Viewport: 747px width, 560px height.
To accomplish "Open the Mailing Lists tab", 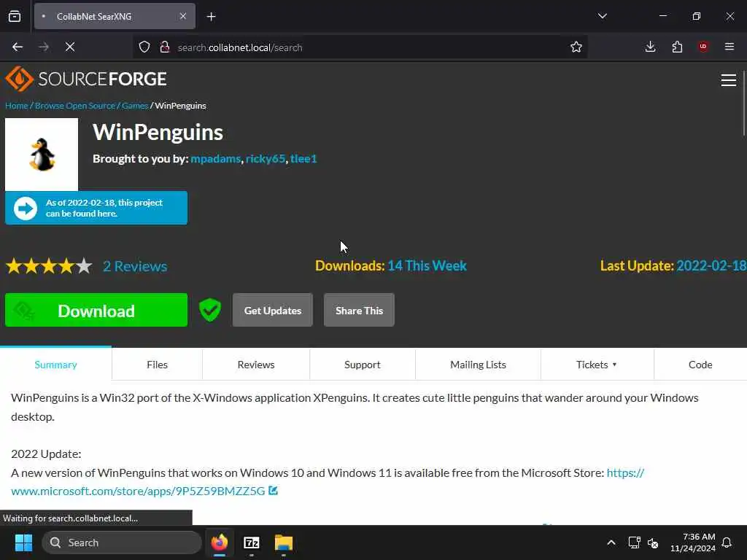I will click(x=479, y=365).
